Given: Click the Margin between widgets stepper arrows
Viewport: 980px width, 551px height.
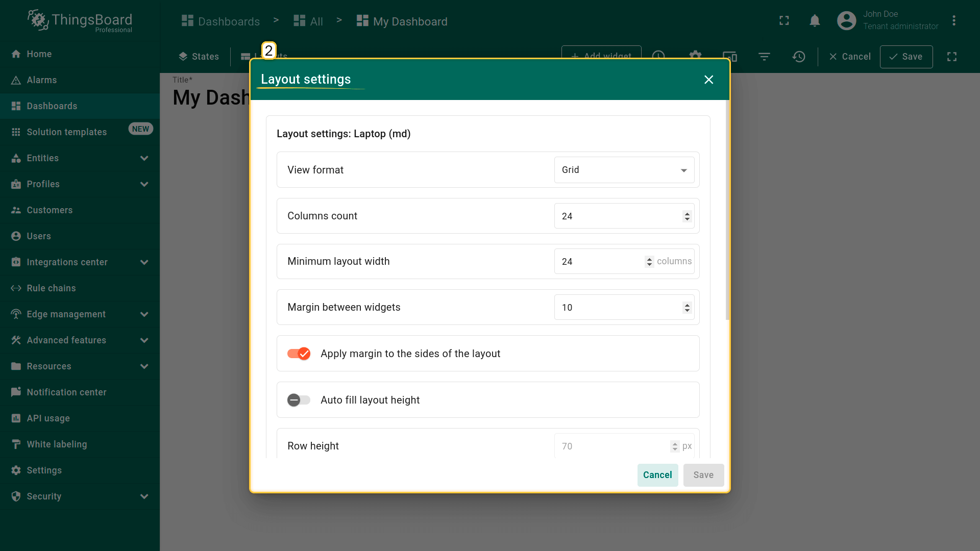Looking at the screenshot, I should point(687,308).
